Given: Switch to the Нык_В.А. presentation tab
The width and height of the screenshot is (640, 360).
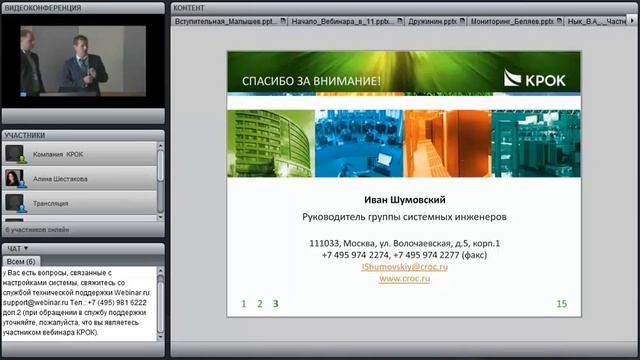Looking at the screenshot, I should tap(596, 21).
